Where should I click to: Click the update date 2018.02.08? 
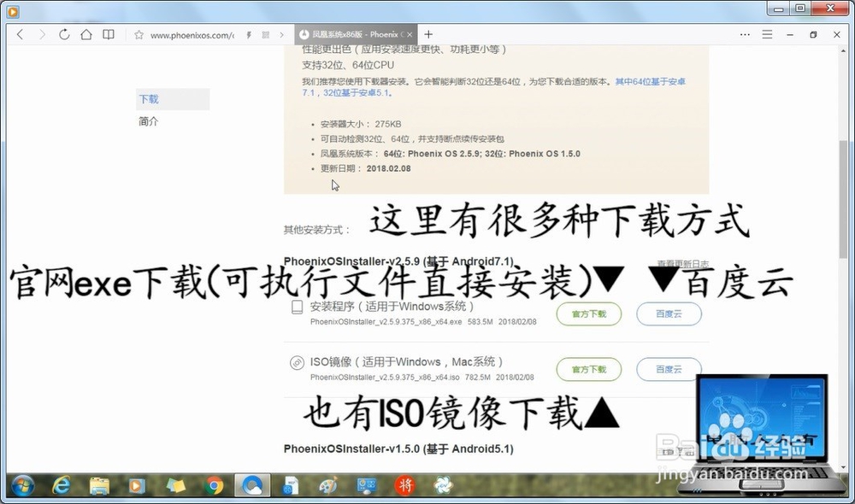tap(389, 168)
